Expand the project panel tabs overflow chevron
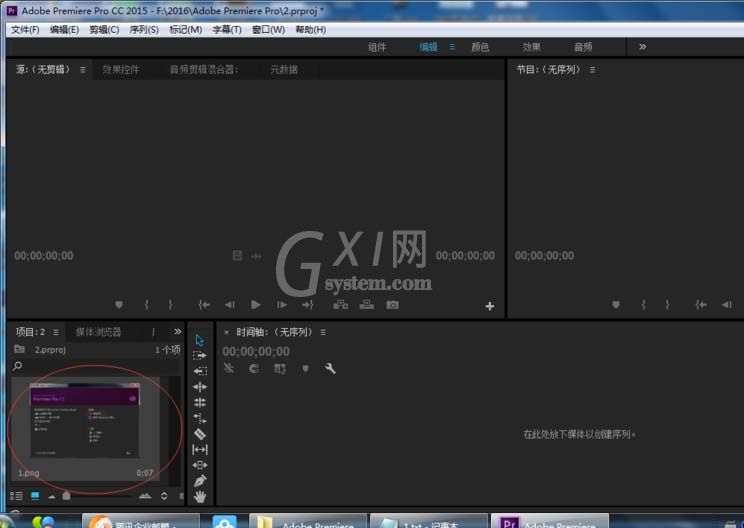 pos(177,332)
